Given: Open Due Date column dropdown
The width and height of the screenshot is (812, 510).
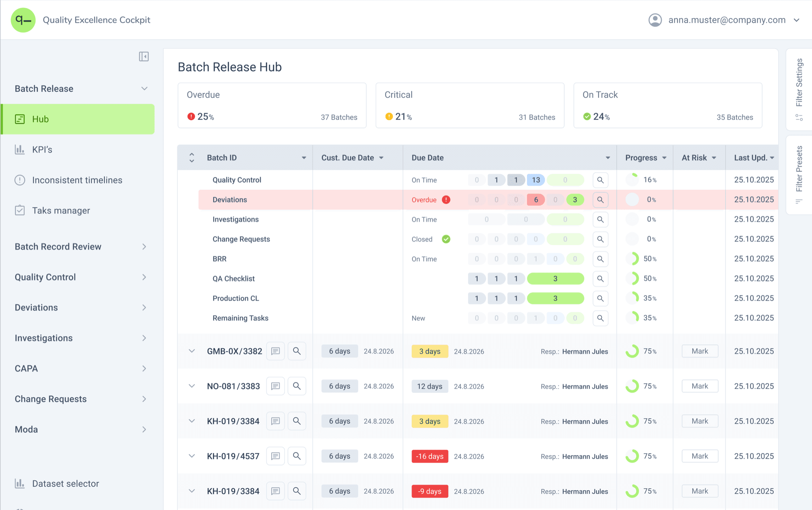Looking at the screenshot, I should click(x=608, y=158).
